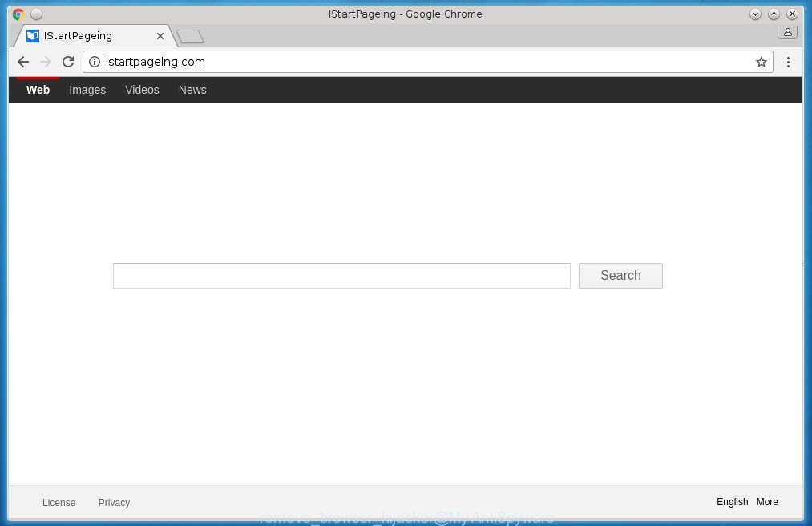Switch to Images search
812x526 pixels.
point(87,90)
